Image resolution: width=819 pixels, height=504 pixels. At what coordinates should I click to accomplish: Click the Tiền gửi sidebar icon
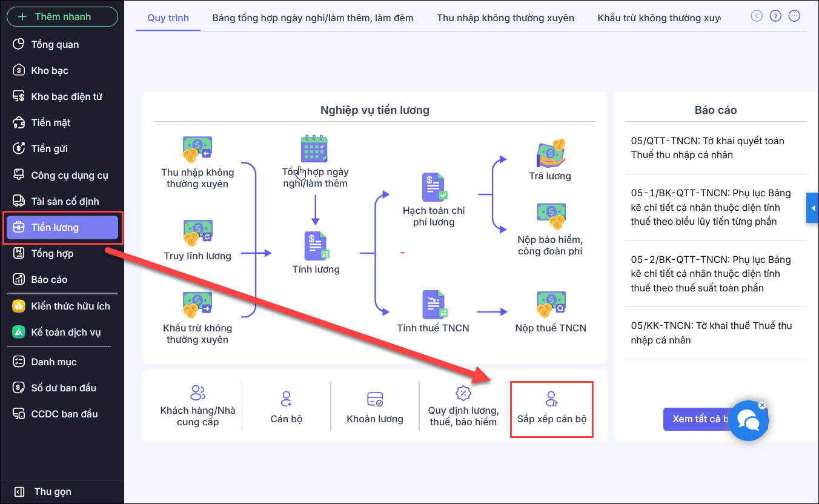click(19, 148)
